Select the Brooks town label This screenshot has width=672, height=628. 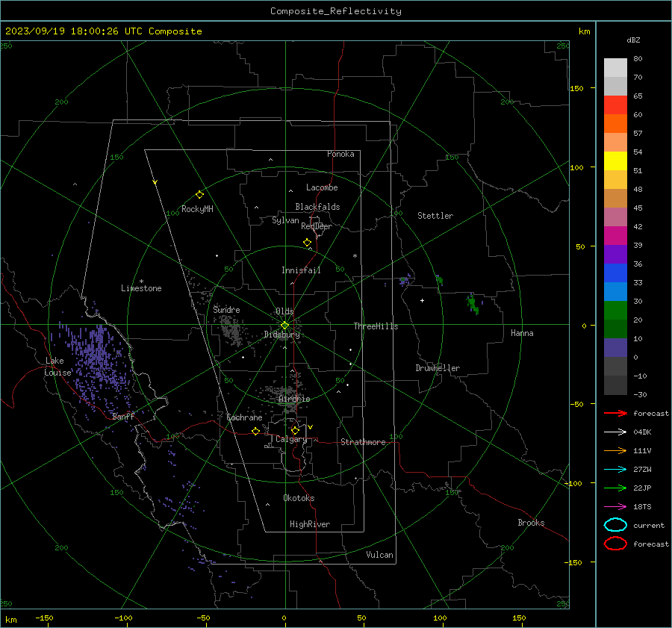pyautogui.click(x=531, y=523)
